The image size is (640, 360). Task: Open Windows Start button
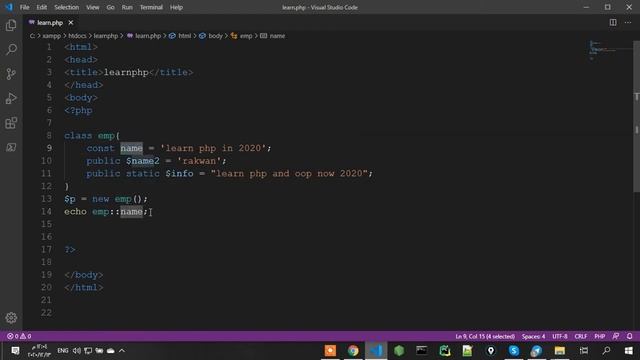(629, 351)
